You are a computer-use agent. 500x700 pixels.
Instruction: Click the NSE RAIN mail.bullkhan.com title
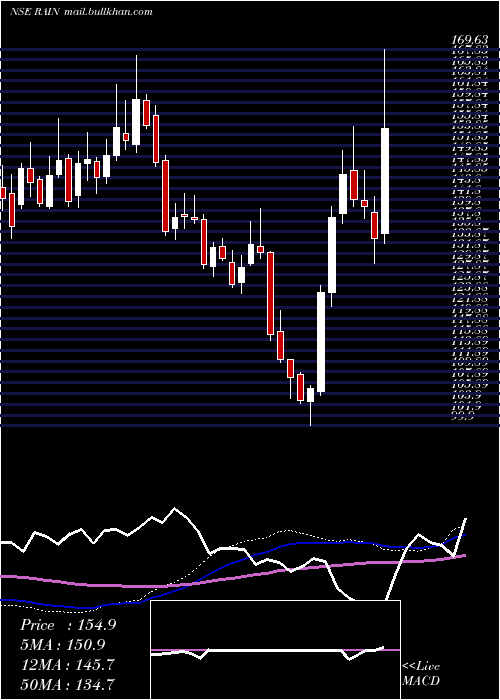(81, 12)
